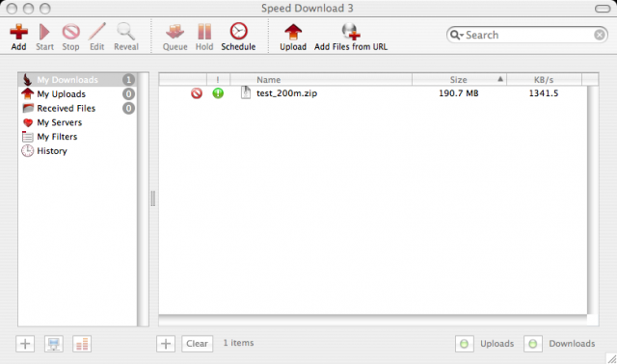The width and height of the screenshot is (617, 364).
Task: Select Received Files in the sidebar
Action: [x=77, y=108]
